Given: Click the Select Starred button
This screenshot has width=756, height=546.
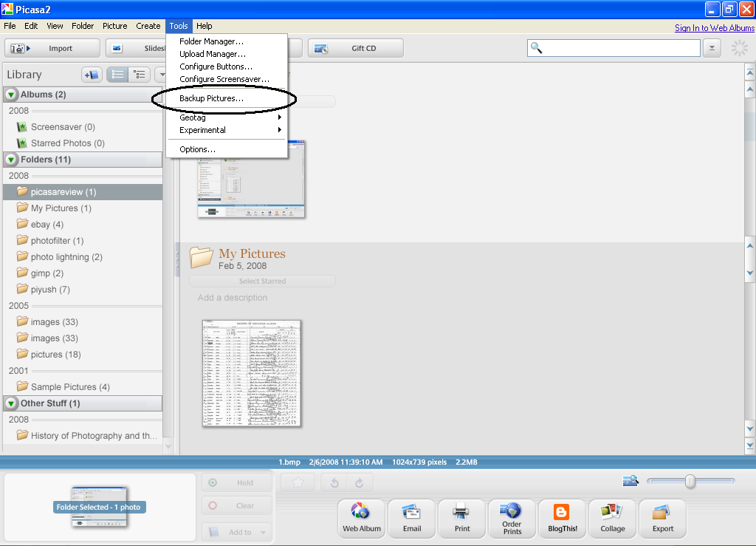Looking at the screenshot, I should [x=262, y=281].
